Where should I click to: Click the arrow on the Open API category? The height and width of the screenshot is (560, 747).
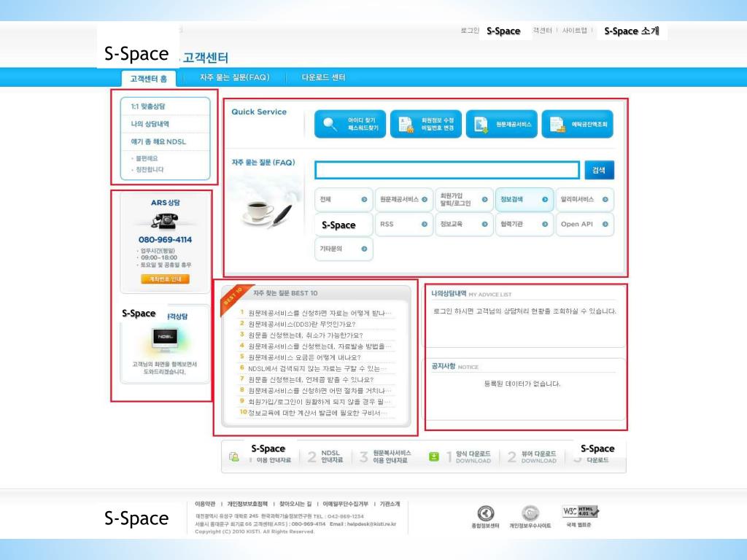(x=605, y=225)
